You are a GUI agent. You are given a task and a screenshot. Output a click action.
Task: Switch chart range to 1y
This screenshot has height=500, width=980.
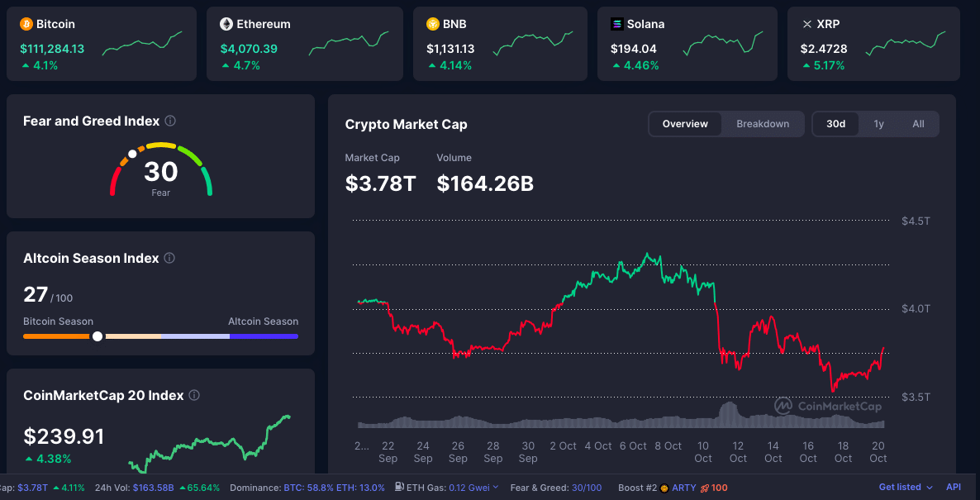878,124
